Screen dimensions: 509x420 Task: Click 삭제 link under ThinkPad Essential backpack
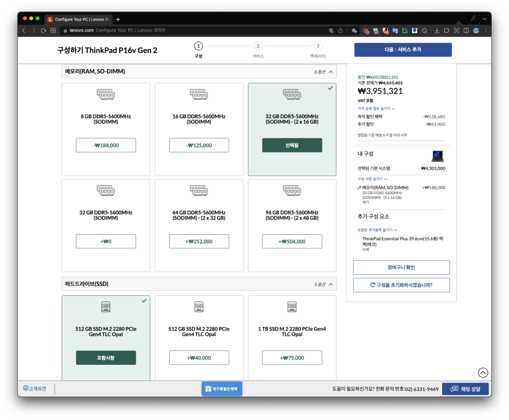tap(366, 249)
